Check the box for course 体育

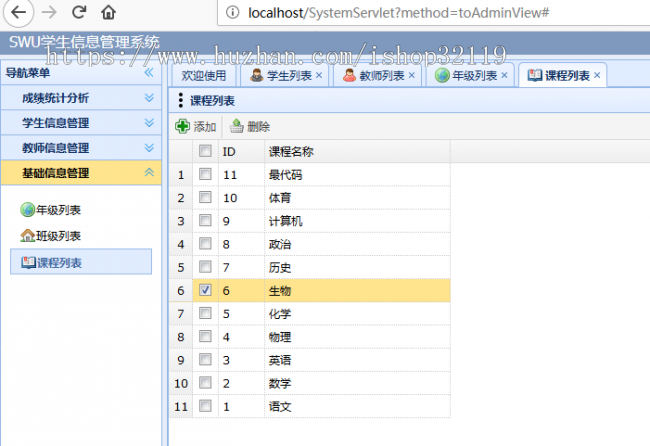click(205, 197)
